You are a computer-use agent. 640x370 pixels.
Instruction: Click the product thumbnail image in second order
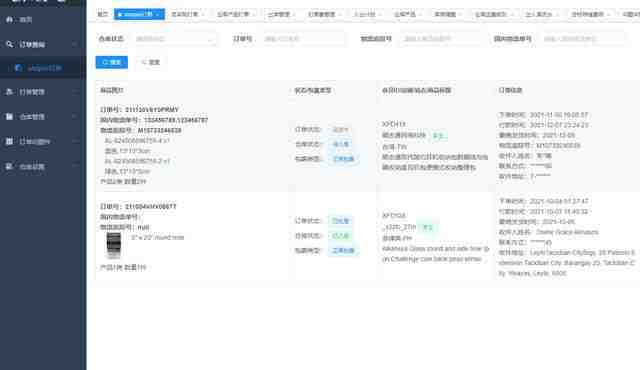[x=114, y=245]
